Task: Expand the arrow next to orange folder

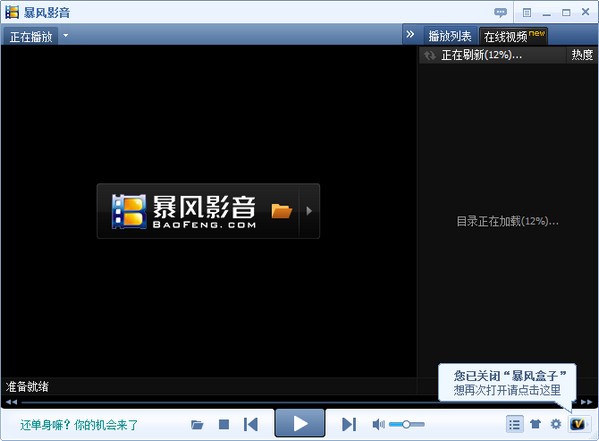Action: pyautogui.click(x=309, y=211)
